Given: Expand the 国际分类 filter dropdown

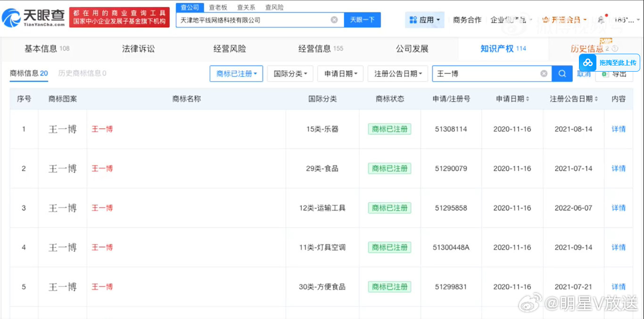Looking at the screenshot, I should [x=290, y=74].
